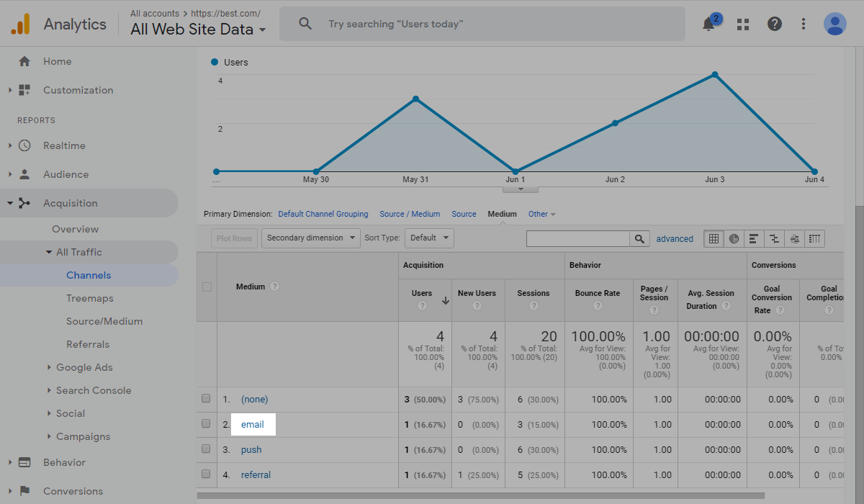Select the Data table view icon
The height and width of the screenshot is (504, 864).
(x=714, y=238)
